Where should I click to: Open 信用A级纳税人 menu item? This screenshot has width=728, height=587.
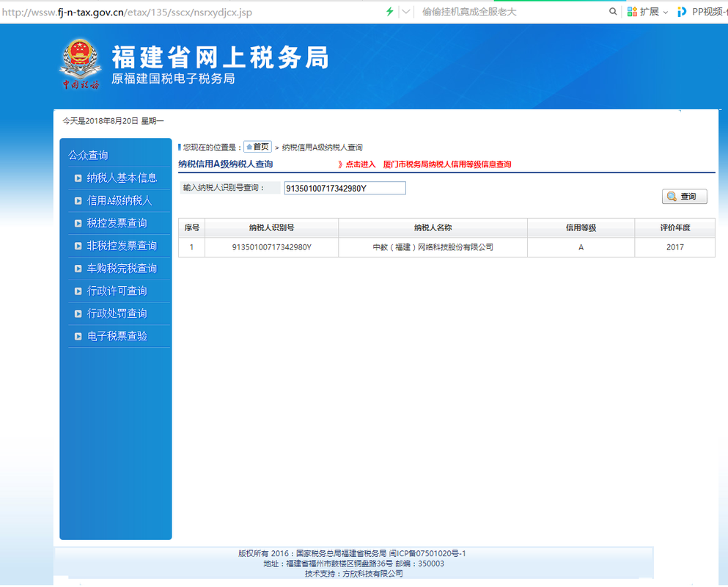[x=120, y=201]
